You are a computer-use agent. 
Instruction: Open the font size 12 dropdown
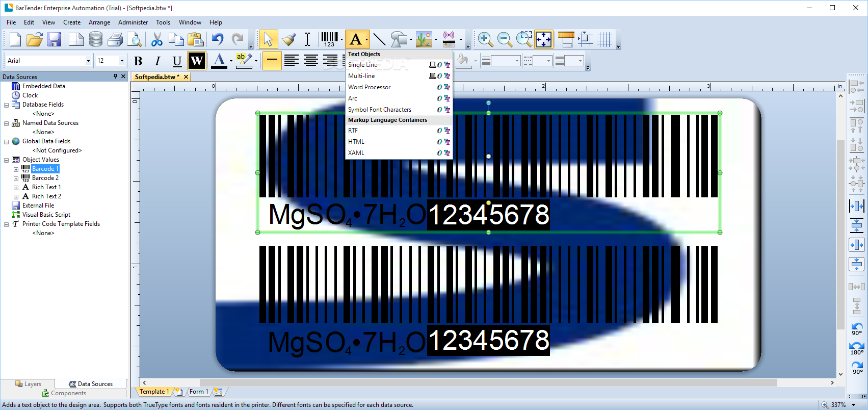tap(122, 61)
